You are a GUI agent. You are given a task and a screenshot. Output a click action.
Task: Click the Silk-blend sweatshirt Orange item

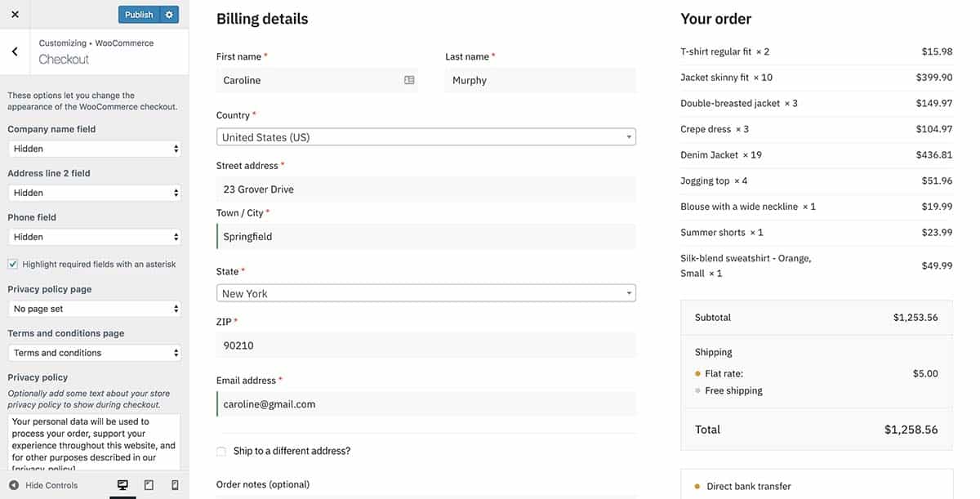(746, 265)
